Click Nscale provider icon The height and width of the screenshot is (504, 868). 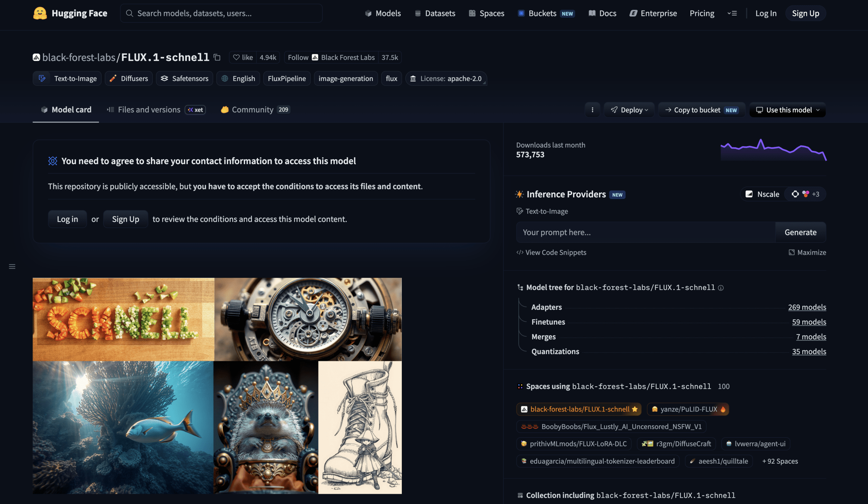pyautogui.click(x=749, y=194)
